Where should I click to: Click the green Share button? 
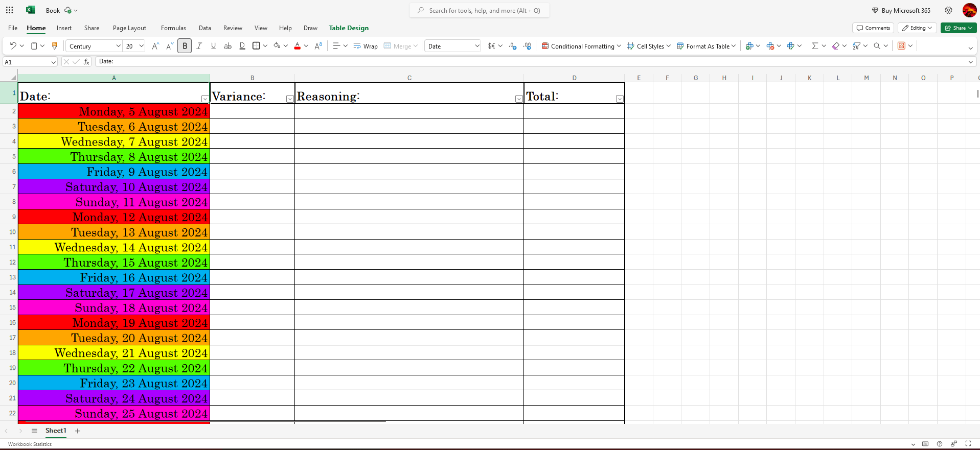click(x=959, y=28)
